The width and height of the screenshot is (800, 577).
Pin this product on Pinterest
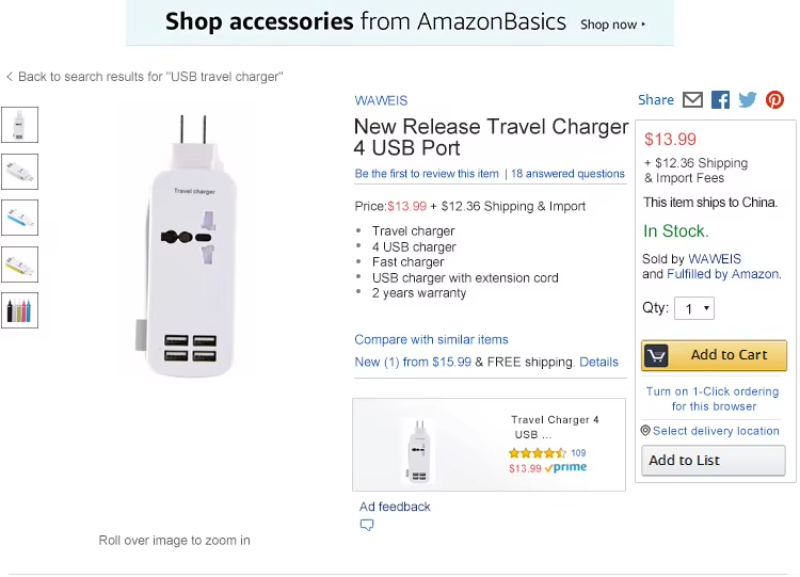774,100
